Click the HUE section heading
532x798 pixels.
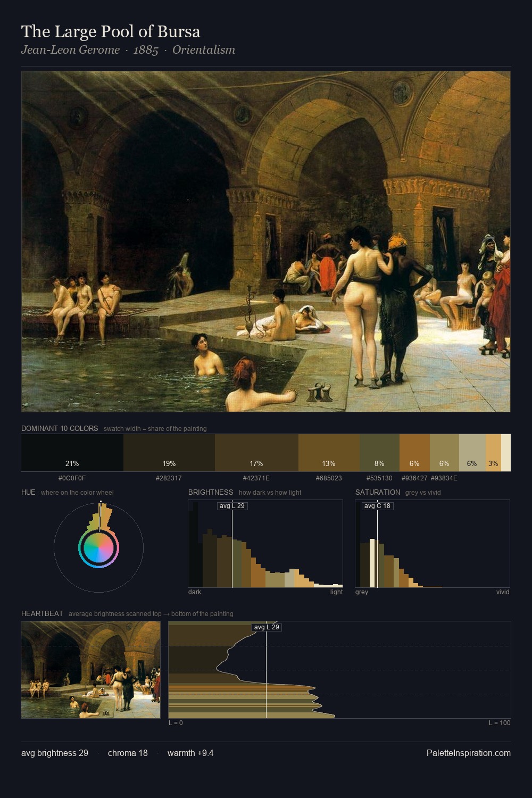tap(28, 492)
